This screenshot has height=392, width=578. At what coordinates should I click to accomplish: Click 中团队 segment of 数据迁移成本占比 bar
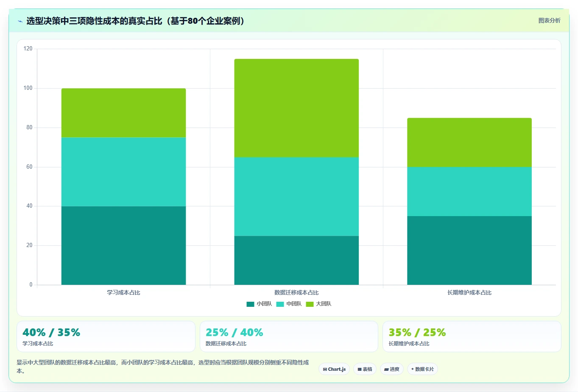(x=296, y=197)
